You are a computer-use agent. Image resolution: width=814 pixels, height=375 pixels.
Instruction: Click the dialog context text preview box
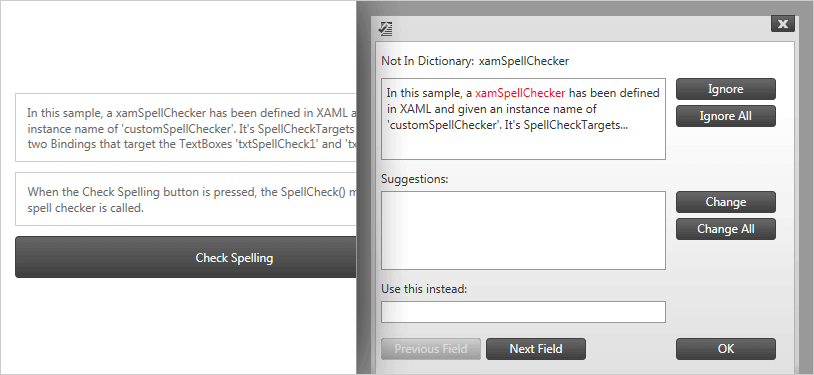point(523,119)
